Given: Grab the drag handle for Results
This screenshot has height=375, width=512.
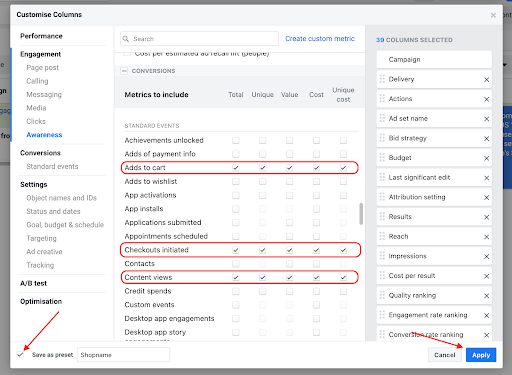Looking at the screenshot, I should (382, 217).
